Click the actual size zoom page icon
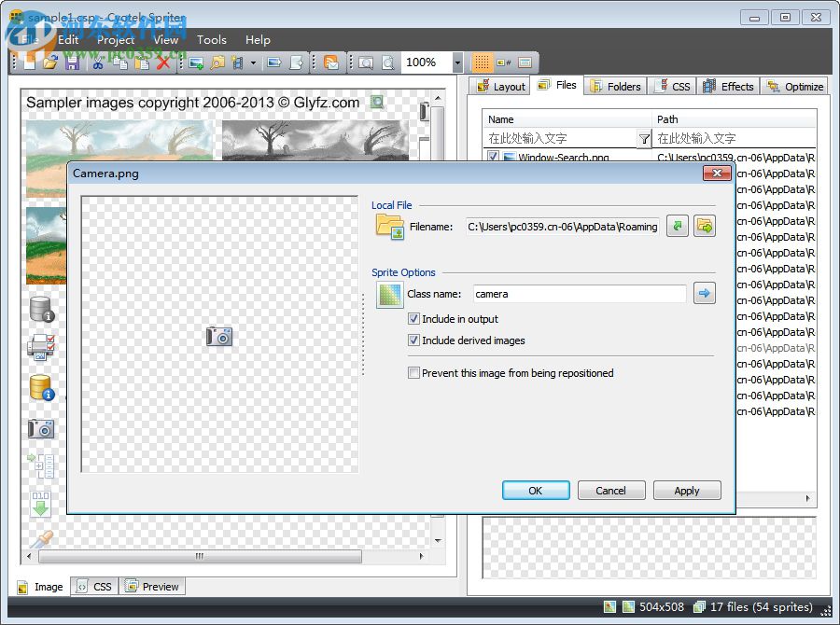 [x=388, y=62]
